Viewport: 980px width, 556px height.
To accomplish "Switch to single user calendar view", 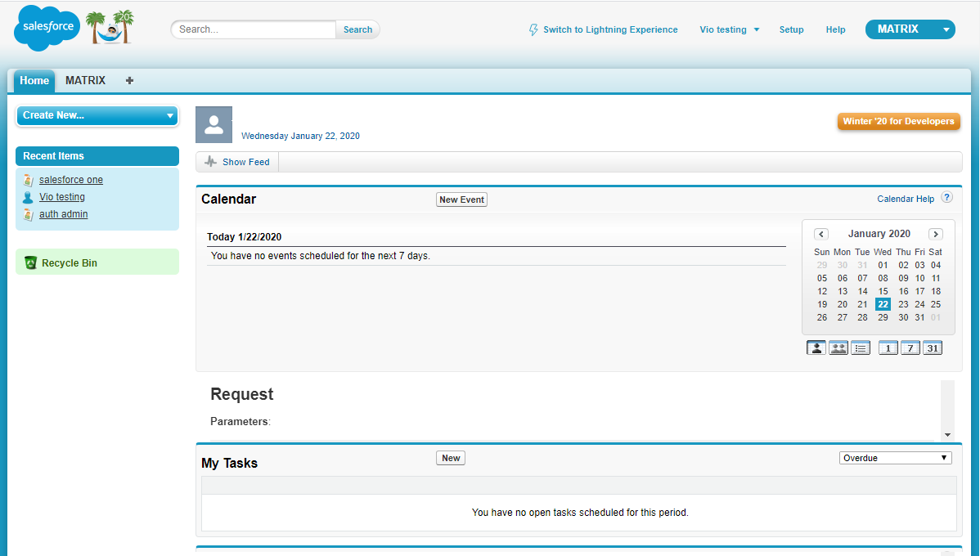I will click(816, 348).
